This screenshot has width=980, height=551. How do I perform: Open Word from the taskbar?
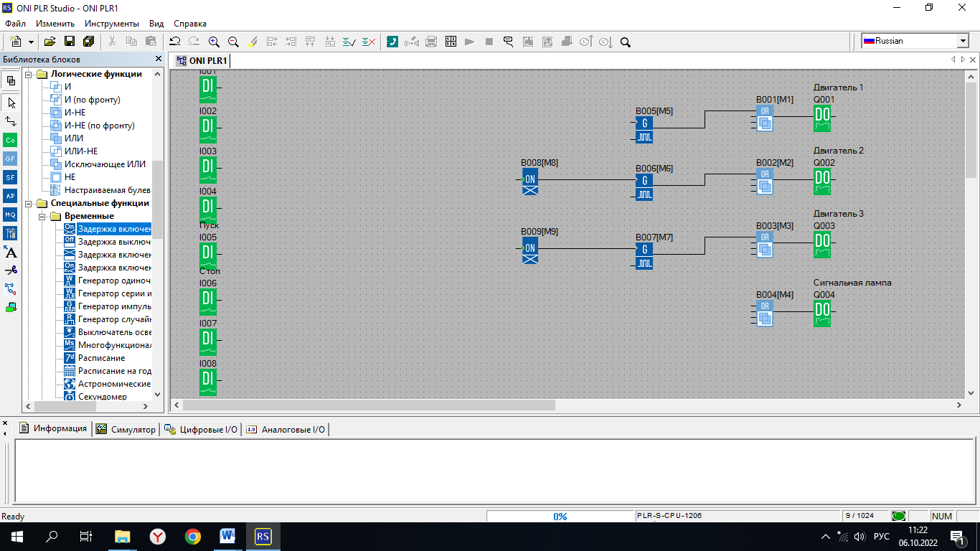(227, 536)
